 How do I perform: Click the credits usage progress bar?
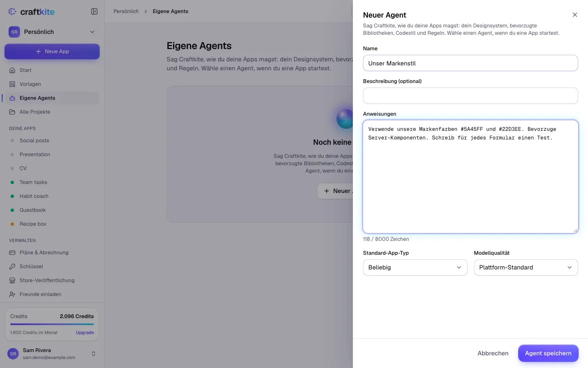pyautogui.click(x=52, y=324)
